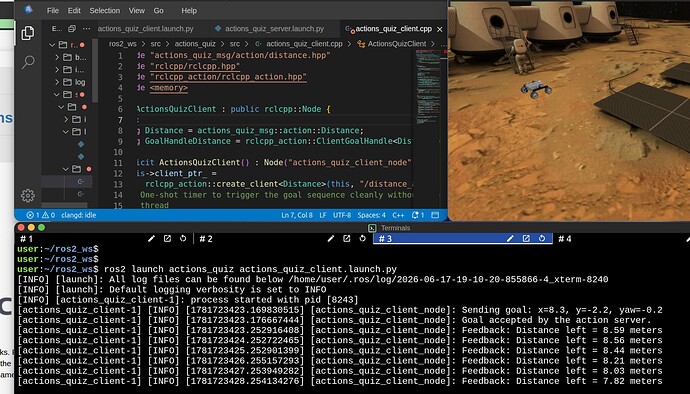Click restart icon for terminal #1
The width and height of the screenshot is (690, 394).
coord(183,239)
